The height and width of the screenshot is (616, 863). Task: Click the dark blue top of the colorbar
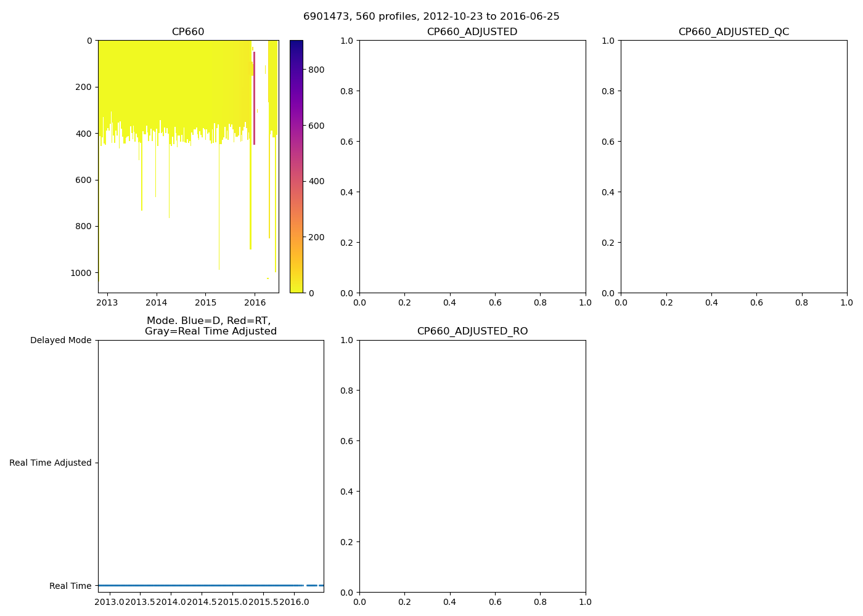(x=297, y=44)
